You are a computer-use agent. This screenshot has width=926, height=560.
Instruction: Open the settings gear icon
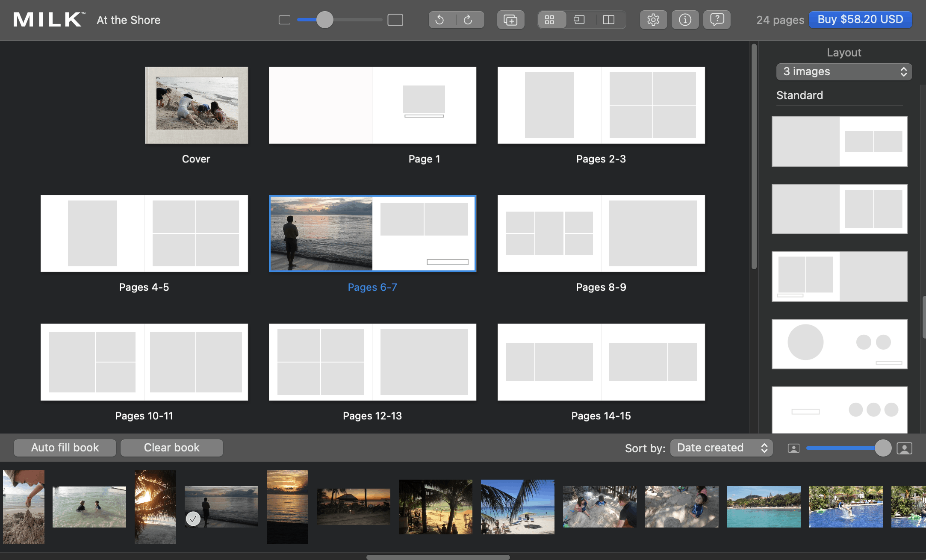(653, 20)
